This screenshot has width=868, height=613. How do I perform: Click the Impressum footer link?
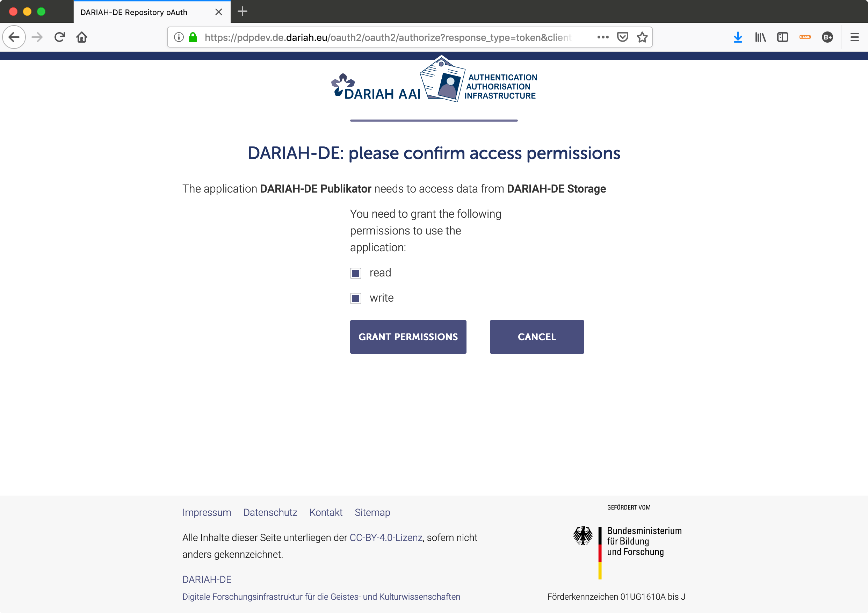[x=206, y=512]
